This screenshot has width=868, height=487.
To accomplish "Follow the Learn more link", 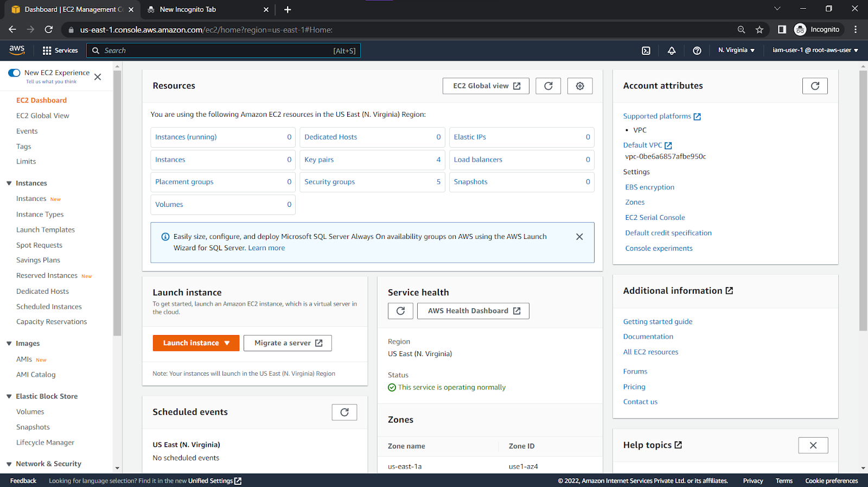I will click(266, 248).
